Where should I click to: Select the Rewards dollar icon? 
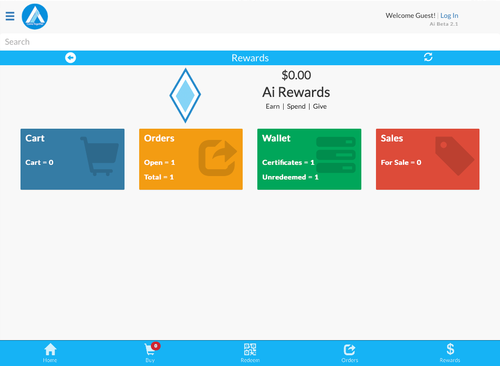click(450, 353)
